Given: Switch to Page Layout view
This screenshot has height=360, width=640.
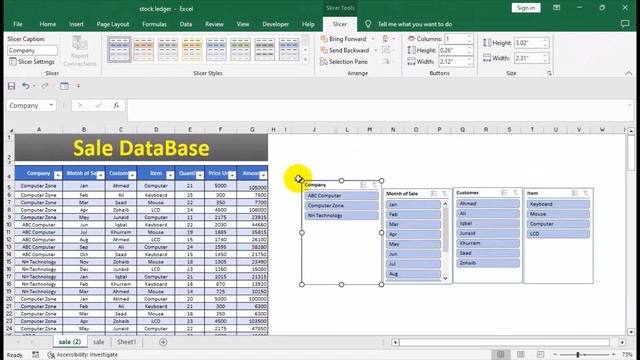Looking at the screenshot, I should pos(520,354).
